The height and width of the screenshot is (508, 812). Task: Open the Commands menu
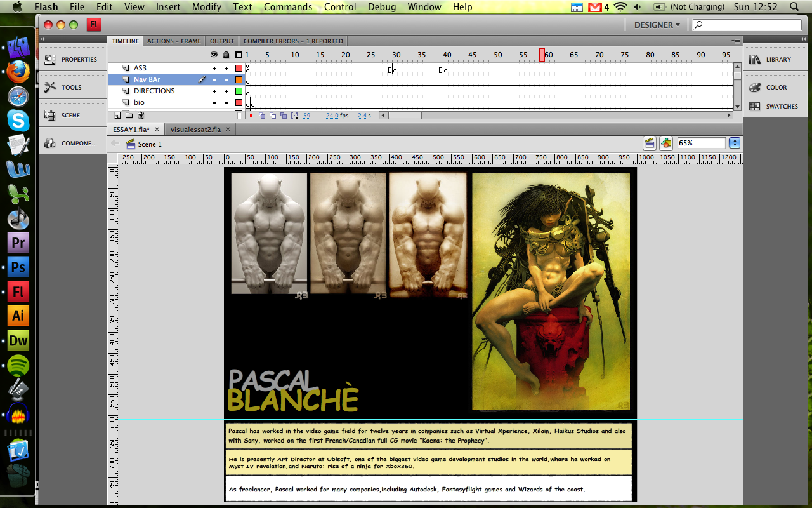288,7
